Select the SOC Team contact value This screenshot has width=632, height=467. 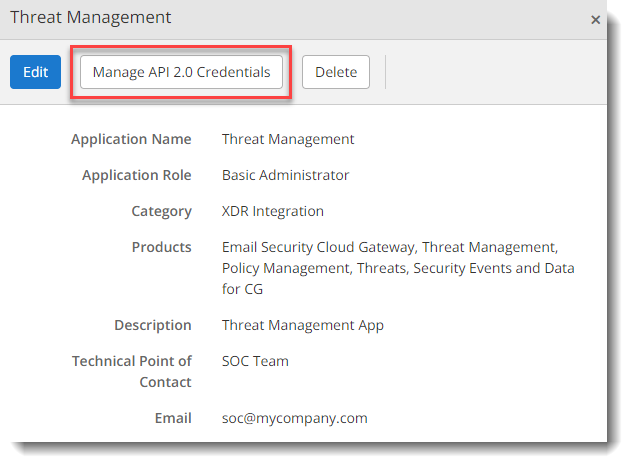click(x=255, y=361)
